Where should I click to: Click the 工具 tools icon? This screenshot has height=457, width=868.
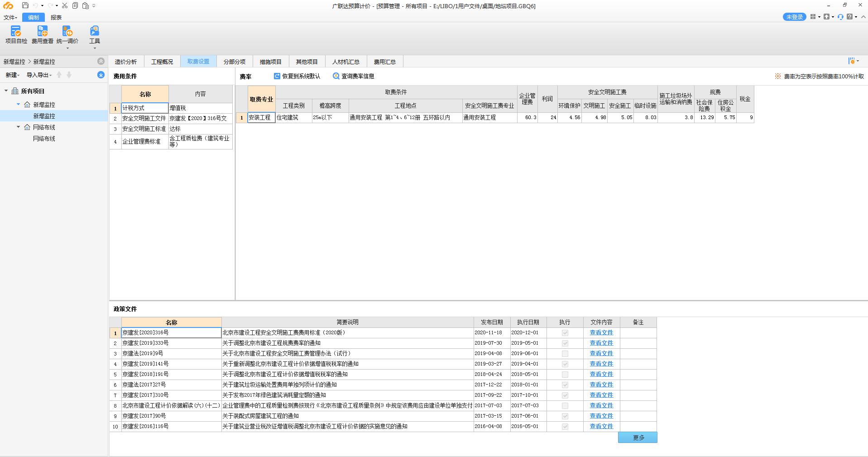(x=95, y=31)
